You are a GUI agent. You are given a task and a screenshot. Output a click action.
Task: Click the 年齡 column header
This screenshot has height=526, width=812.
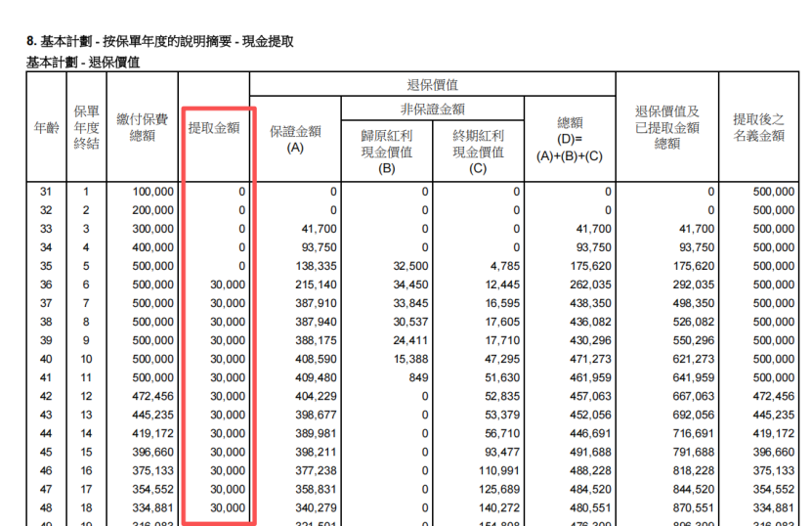click(46, 128)
